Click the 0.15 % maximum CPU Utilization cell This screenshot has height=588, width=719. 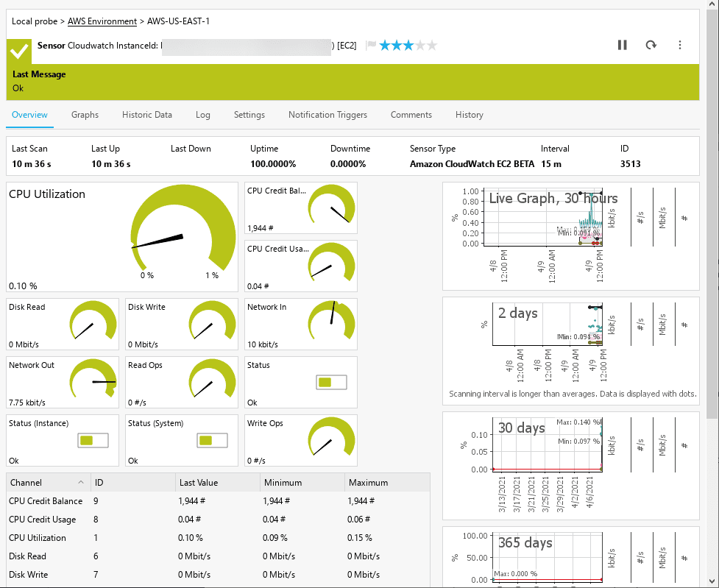[x=359, y=537]
